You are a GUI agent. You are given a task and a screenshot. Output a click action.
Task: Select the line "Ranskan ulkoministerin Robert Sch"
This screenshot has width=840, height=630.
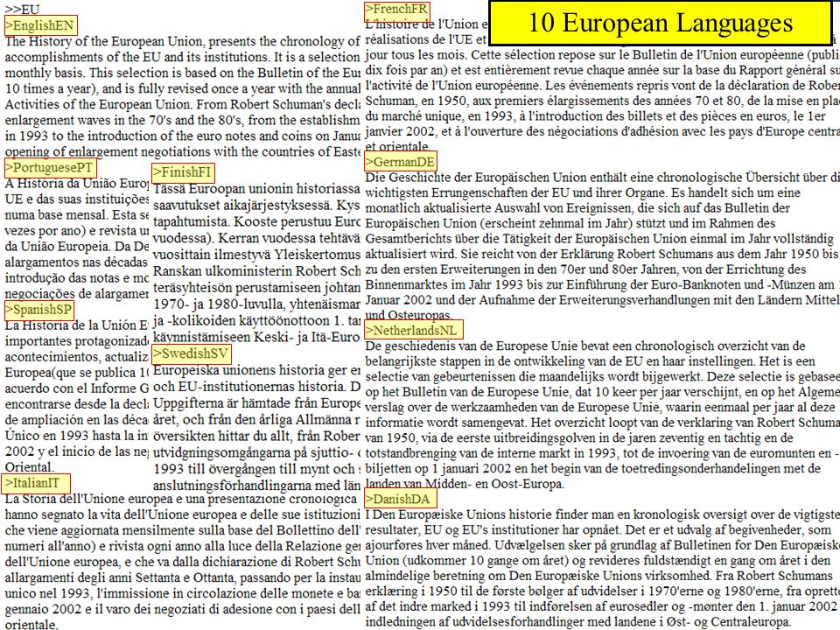[256, 271]
